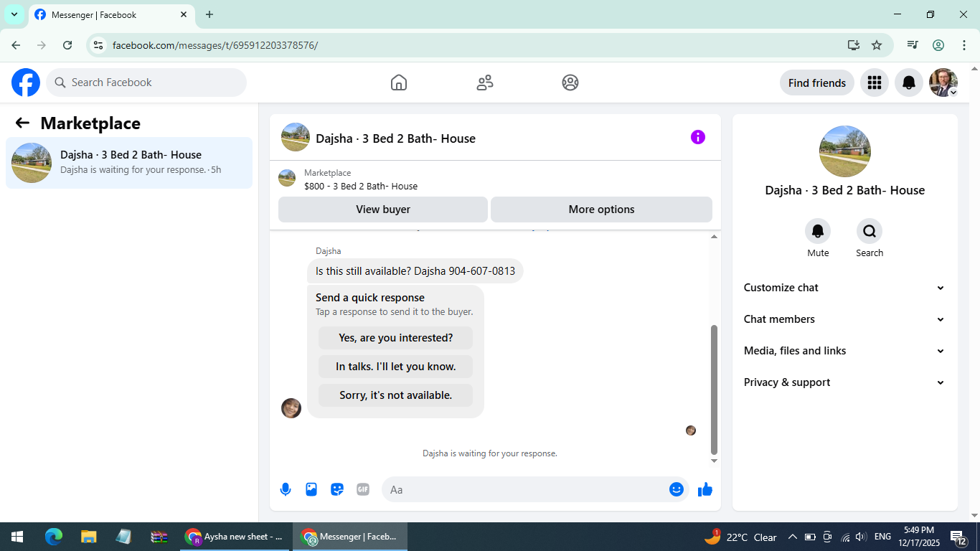Mute the conversation with bell icon
Screen dimensions: 980x551
[818, 231]
